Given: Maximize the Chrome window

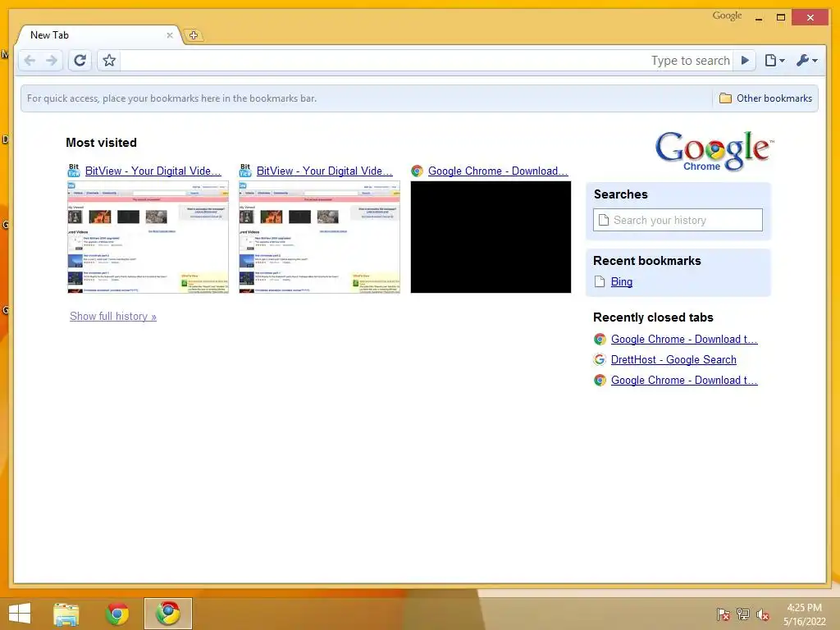Looking at the screenshot, I should point(781,18).
